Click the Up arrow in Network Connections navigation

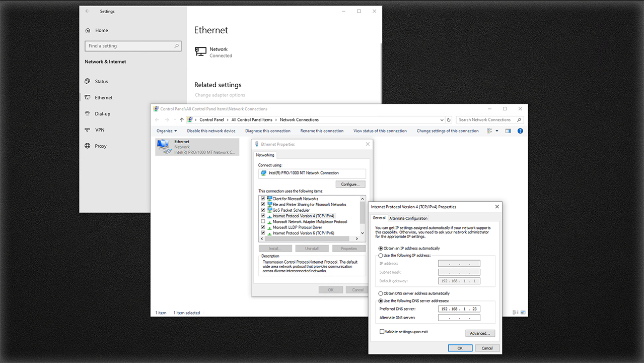182,120
